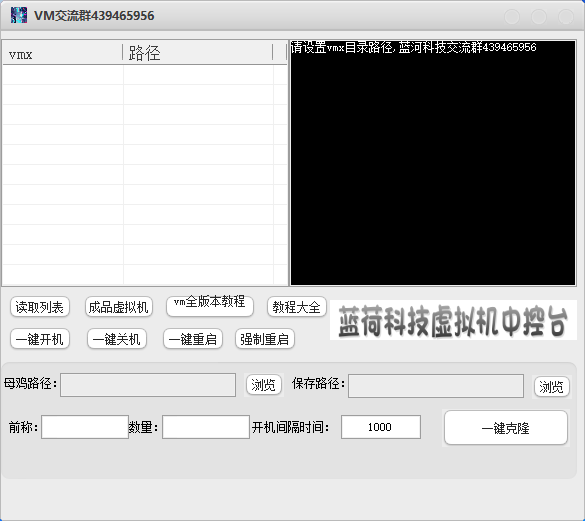Browse for the 母鸡路径 folder

(263, 385)
